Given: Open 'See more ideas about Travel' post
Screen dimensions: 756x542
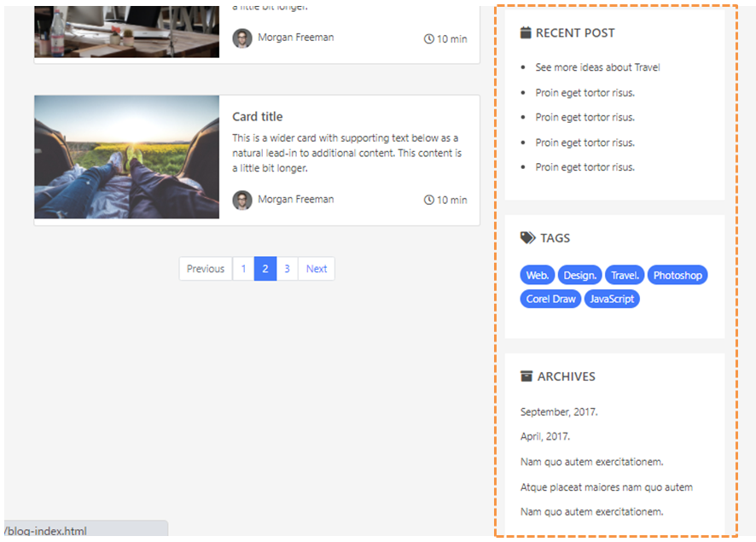Looking at the screenshot, I should point(597,67).
